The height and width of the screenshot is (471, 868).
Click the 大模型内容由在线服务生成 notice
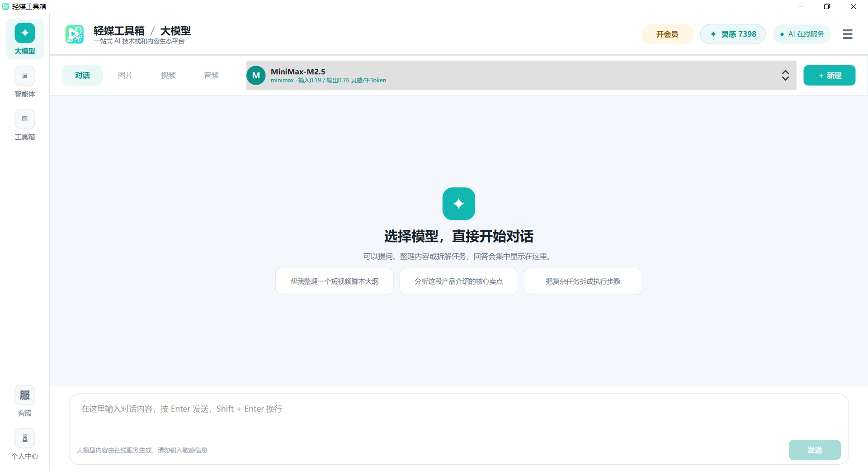point(142,450)
